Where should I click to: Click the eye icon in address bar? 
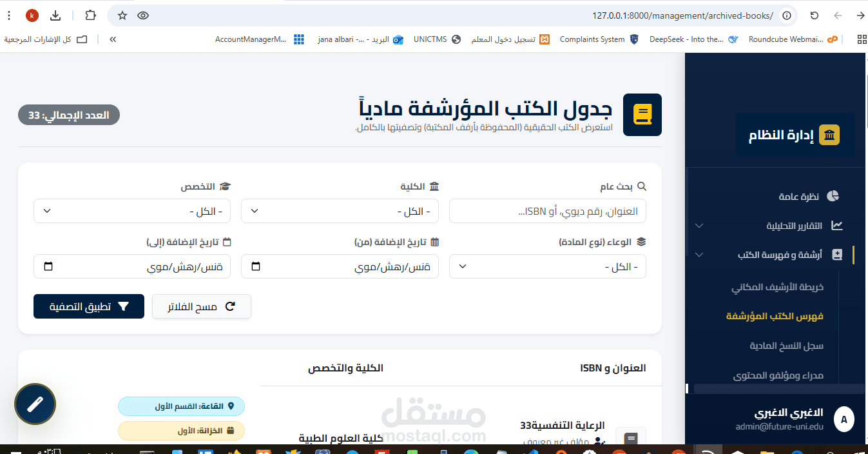[143, 15]
